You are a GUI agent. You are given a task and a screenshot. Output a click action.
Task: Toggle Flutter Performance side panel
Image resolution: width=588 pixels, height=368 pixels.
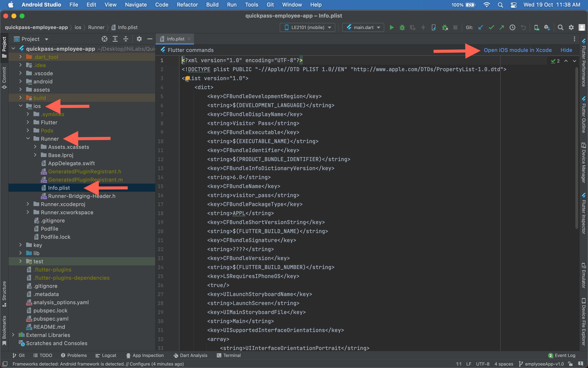584,63
